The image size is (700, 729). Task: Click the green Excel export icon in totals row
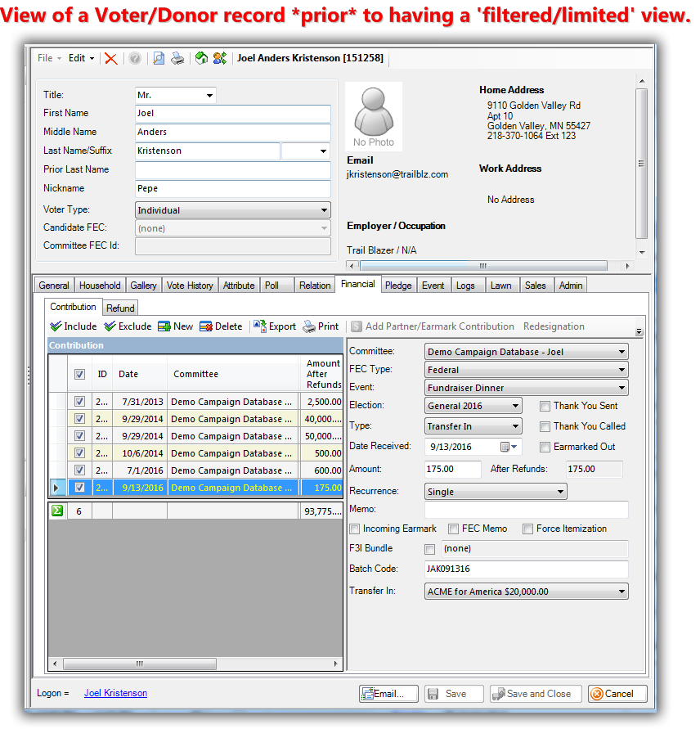tap(57, 511)
